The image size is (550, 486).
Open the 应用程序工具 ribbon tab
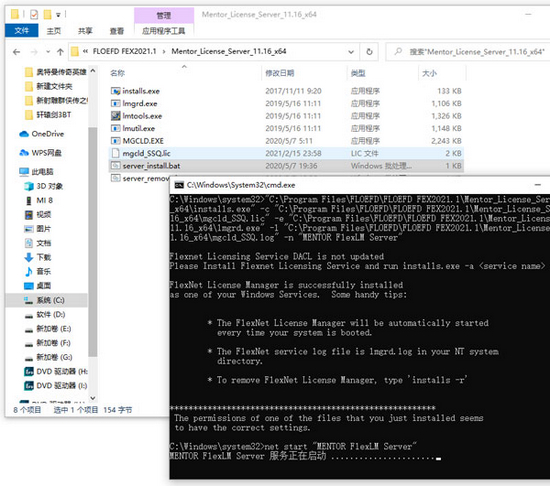pos(163,31)
